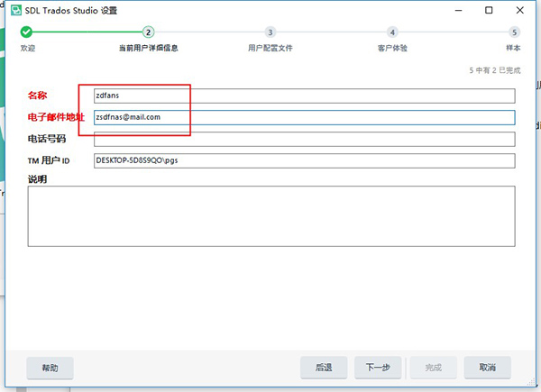Proceed with the 下一步 button
Viewport: 541px width, 392px height.
pos(378,368)
